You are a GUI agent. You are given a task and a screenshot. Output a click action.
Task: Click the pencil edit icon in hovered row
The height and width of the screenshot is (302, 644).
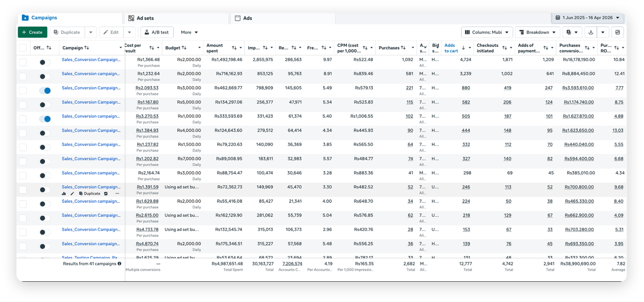click(72, 194)
